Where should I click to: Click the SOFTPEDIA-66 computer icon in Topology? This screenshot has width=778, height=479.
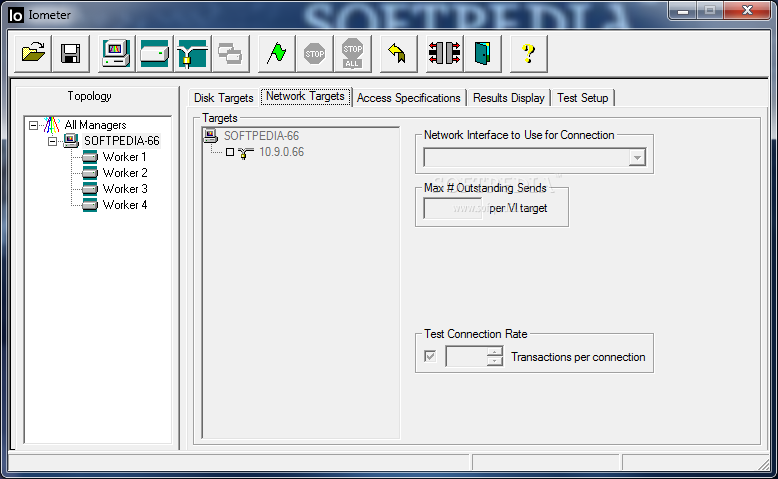[x=71, y=141]
